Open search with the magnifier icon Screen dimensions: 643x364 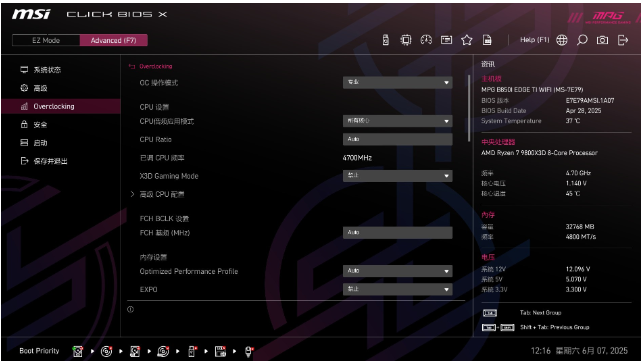[582, 40]
